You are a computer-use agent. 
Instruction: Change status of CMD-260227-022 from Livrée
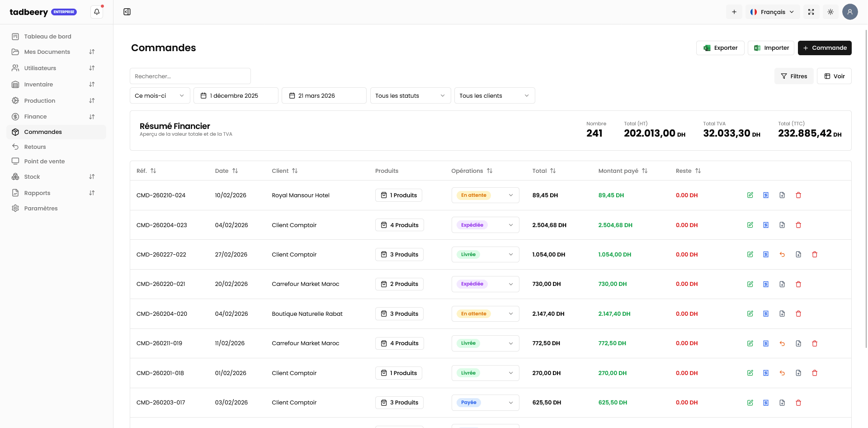pyautogui.click(x=485, y=254)
